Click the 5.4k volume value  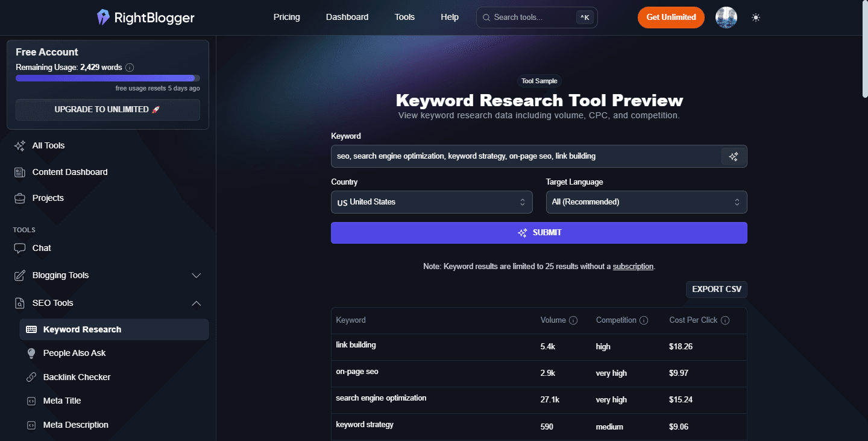548,347
